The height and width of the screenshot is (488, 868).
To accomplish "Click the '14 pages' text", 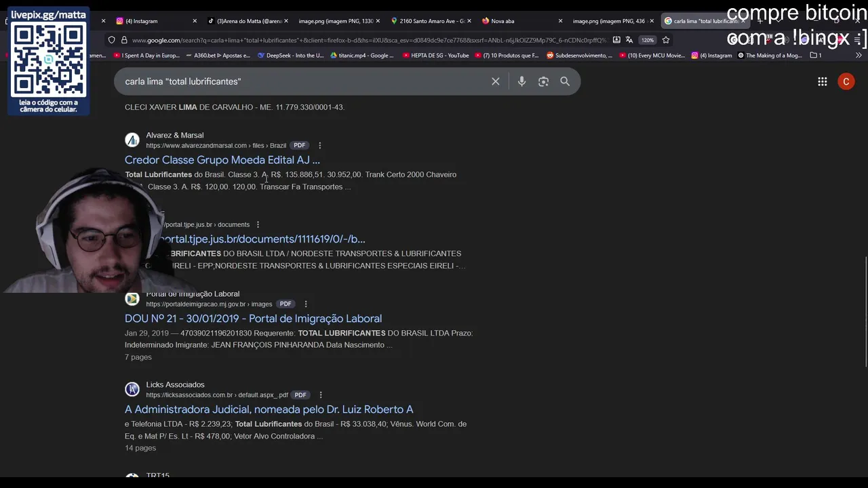I will pos(140,448).
